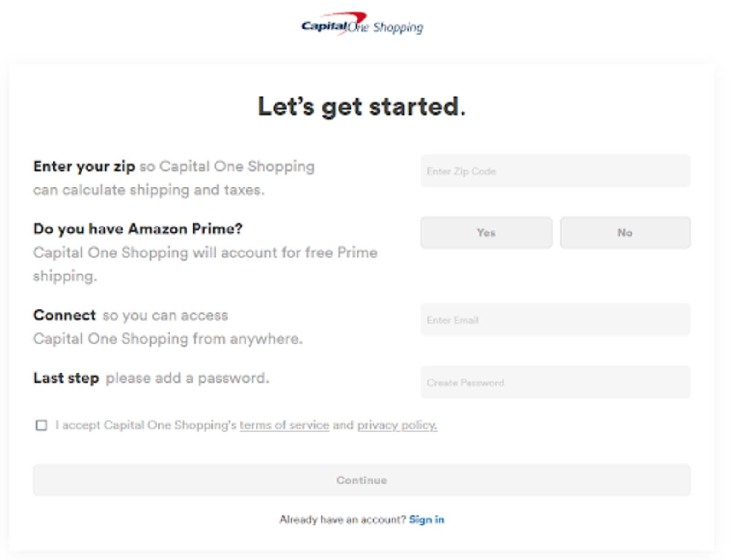Click the "please add a password" hint text

click(187, 378)
